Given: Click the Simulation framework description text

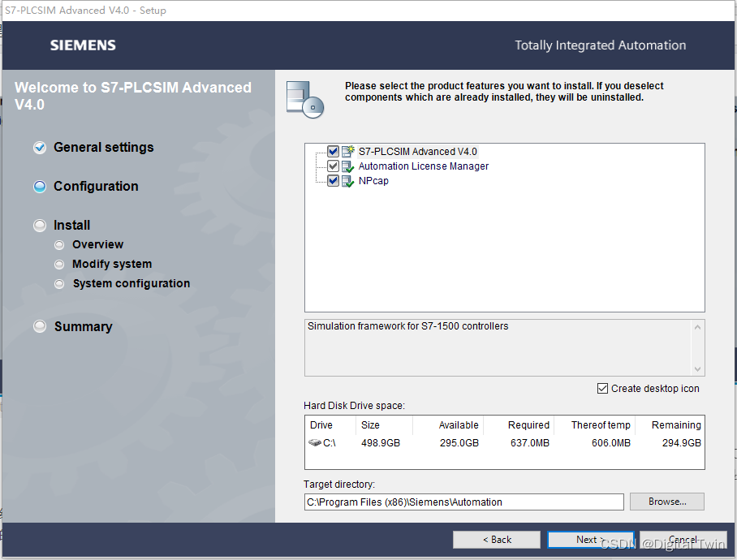Looking at the screenshot, I should pyautogui.click(x=408, y=326).
